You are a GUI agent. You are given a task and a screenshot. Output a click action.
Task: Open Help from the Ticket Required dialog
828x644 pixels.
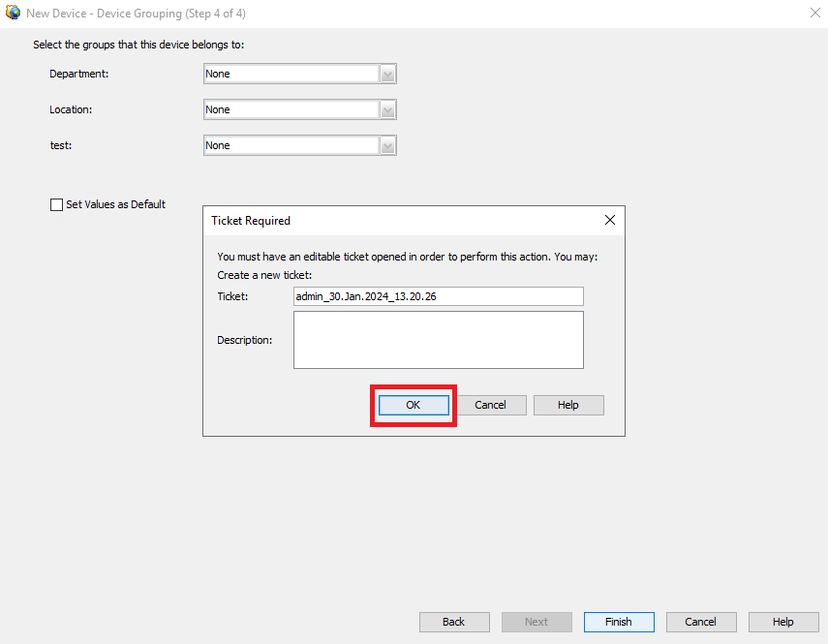568,405
